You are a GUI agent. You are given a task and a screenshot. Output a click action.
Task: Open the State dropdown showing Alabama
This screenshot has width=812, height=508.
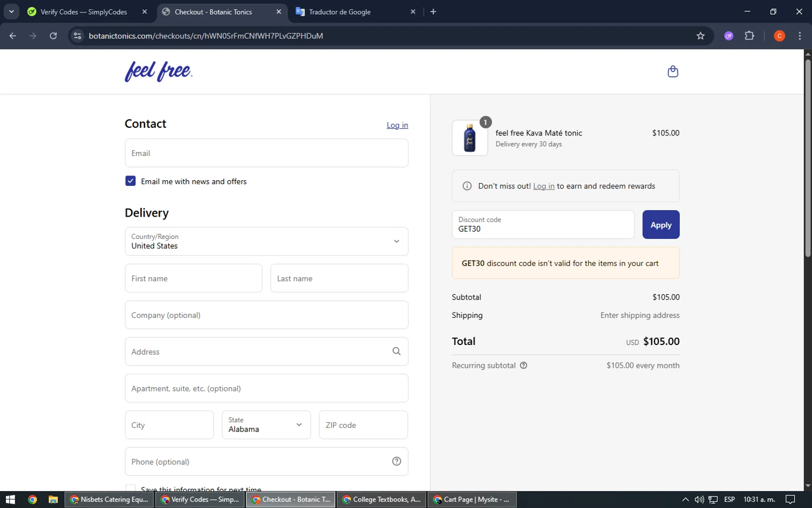pyautogui.click(x=266, y=425)
